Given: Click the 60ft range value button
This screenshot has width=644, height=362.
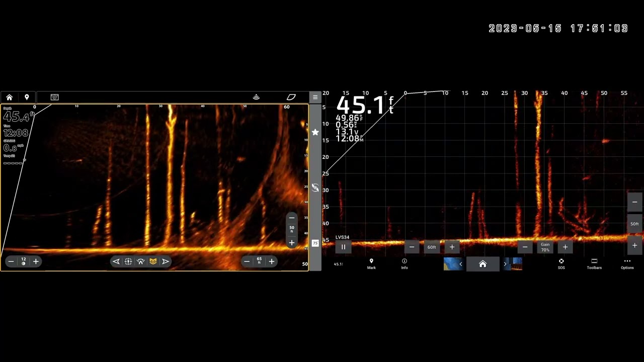Looking at the screenshot, I should click(432, 247).
